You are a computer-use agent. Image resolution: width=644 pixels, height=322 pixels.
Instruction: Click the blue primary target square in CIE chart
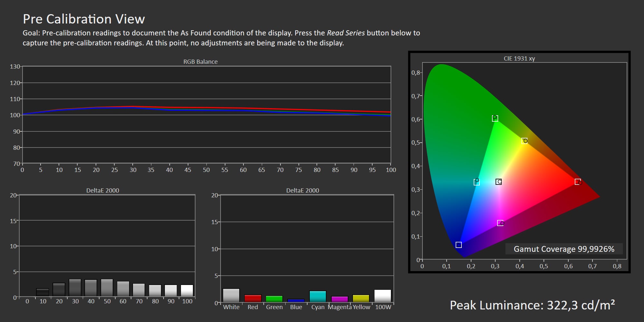[459, 245]
